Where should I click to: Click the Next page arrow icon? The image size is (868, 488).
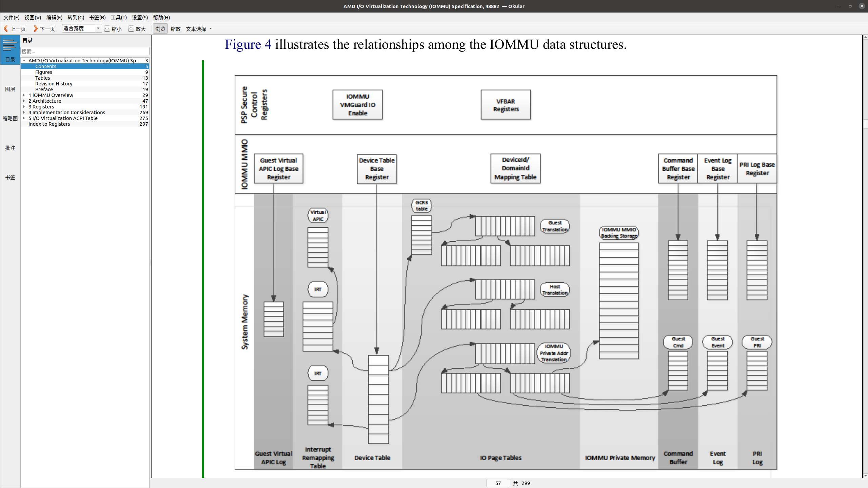point(35,29)
